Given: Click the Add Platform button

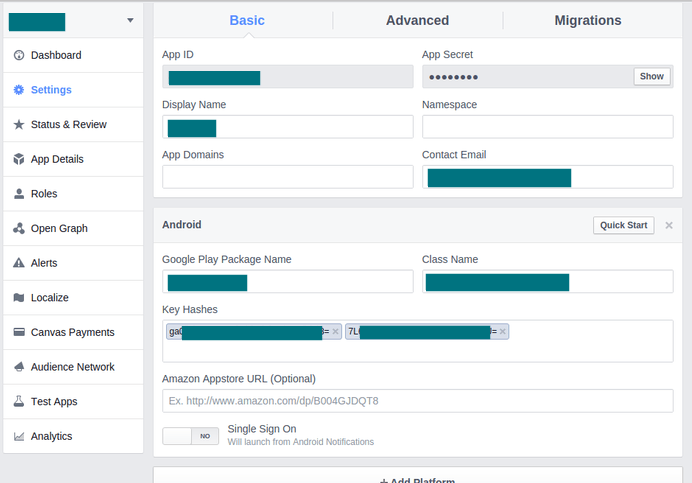Looking at the screenshot, I should tap(417, 478).
